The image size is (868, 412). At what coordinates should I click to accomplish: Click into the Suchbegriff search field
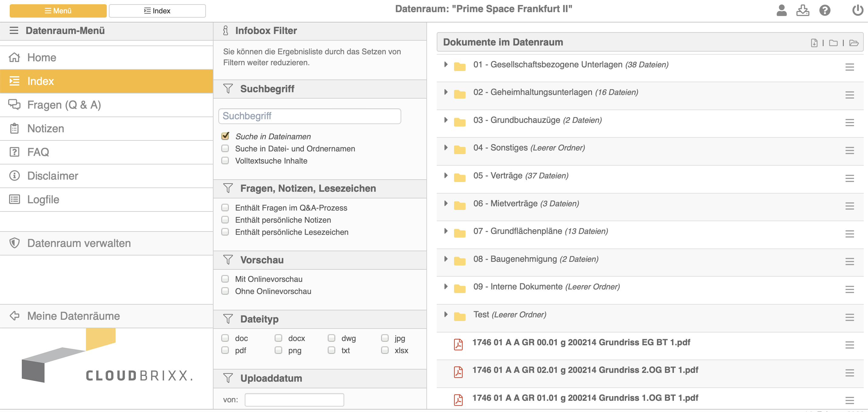pyautogui.click(x=309, y=116)
